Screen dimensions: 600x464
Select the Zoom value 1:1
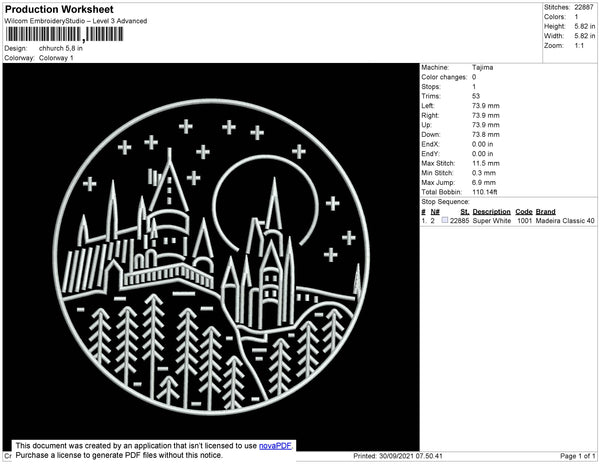[x=579, y=46]
